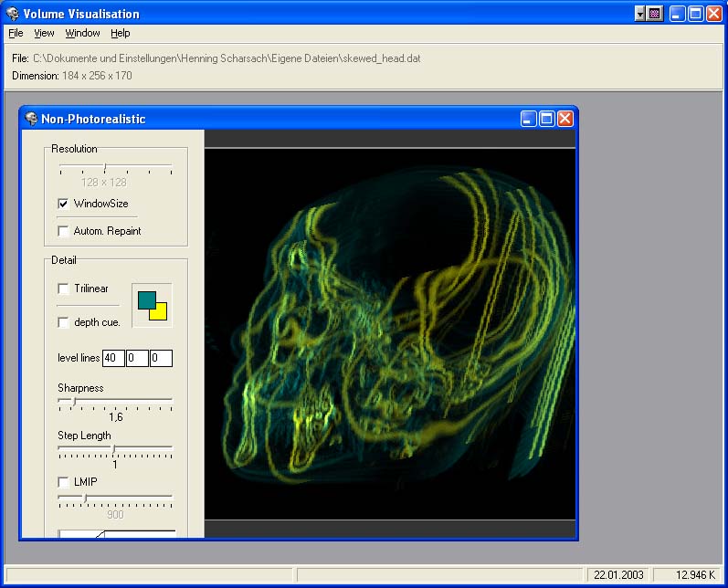Image resolution: width=728 pixels, height=588 pixels.
Task: Click the Volume Visualisation skull app icon
Action: (x=14, y=14)
